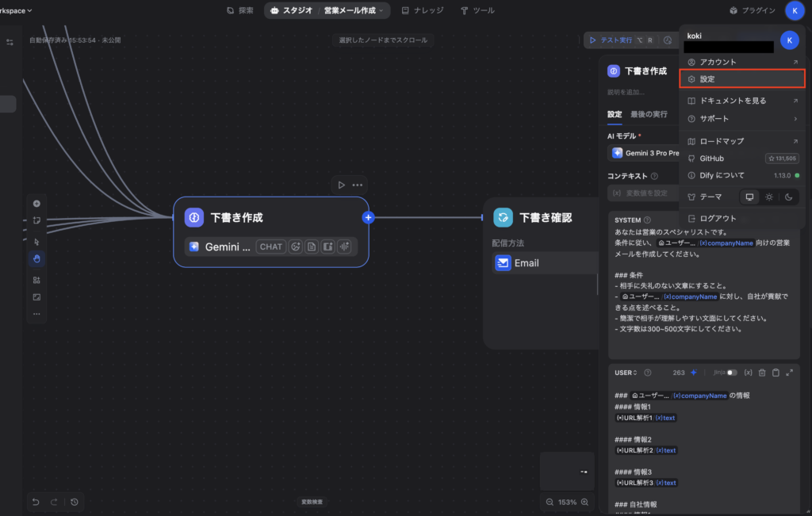Click the zoom in magnifier icon
The width and height of the screenshot is (812, 516).
585,502
